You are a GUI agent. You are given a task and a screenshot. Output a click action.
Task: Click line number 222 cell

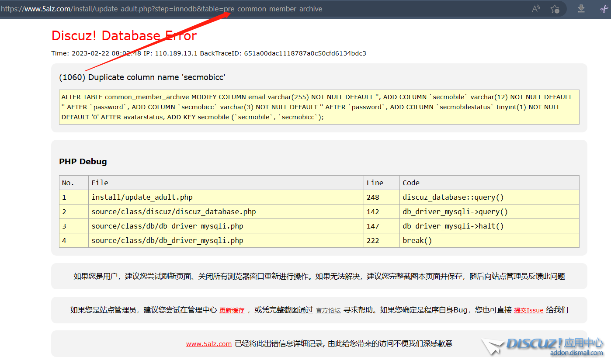tap(382, 240)
